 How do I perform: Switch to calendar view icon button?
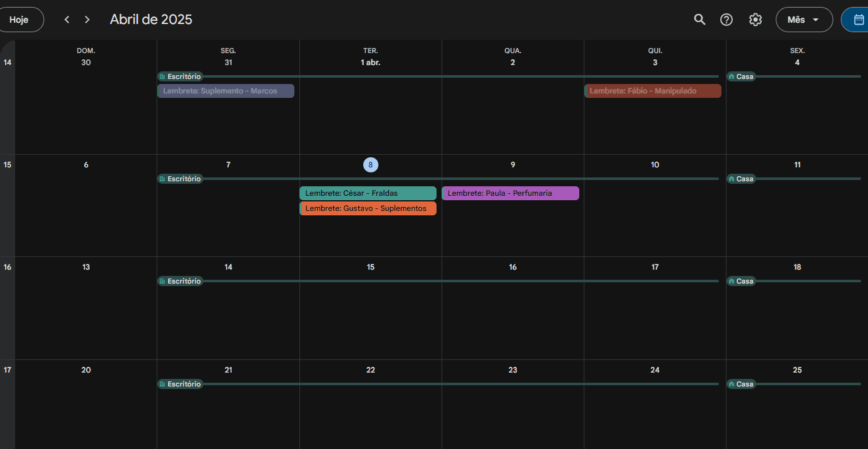[x=858, y=20]
